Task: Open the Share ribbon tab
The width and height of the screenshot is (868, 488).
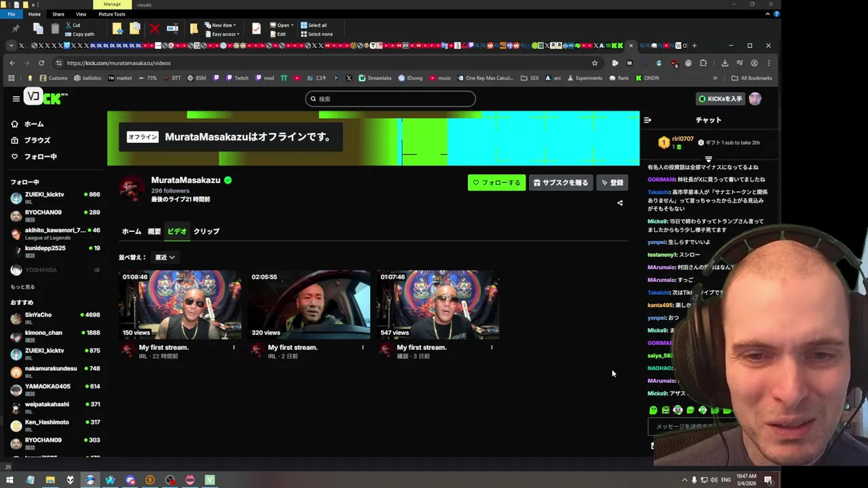Action: [x=58, y=14]
